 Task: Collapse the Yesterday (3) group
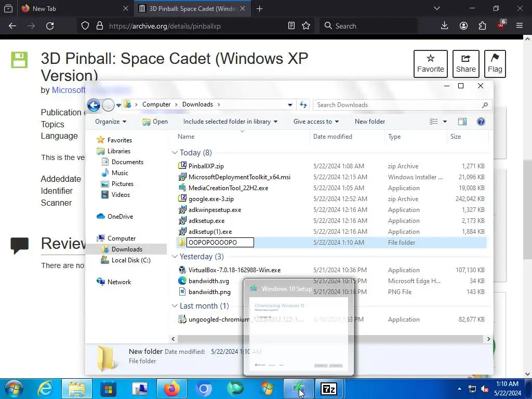tap(175, 257)
